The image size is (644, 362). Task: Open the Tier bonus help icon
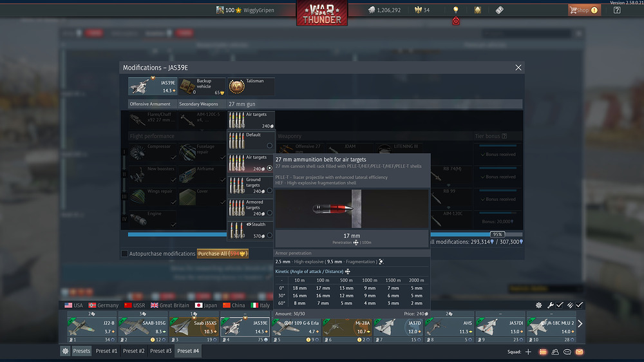click(x=504, y=136)
